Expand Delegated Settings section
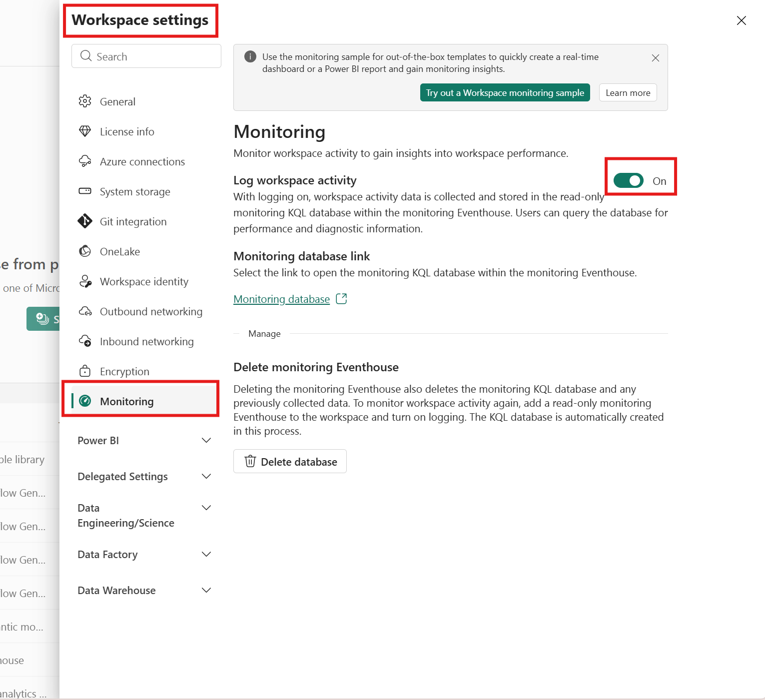Viewport: 765px width, 700px height. click(x=206, y=476)
